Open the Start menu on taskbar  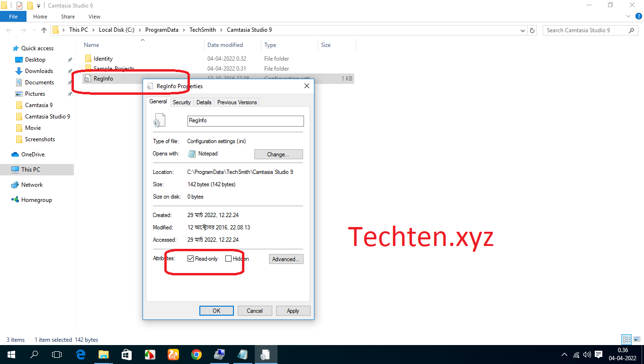(x=10, y=354)
